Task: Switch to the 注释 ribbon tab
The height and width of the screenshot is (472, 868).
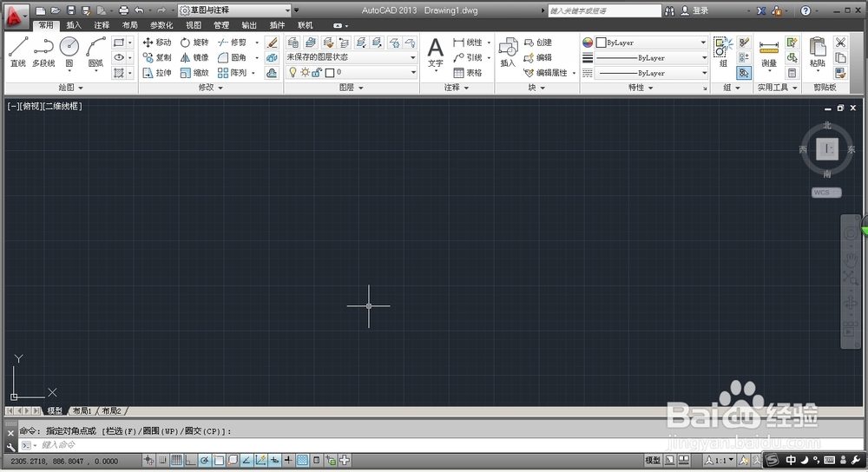Action: point(102,25)
